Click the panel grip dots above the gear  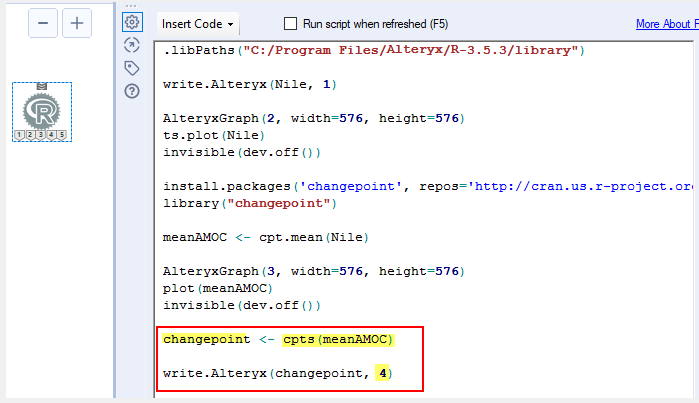pos(131,6)
